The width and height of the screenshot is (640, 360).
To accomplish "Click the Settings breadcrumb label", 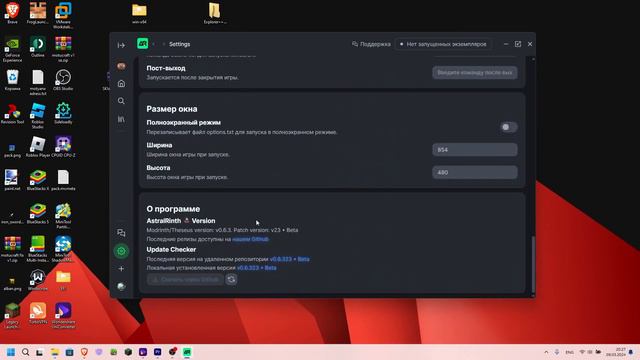I will point(180,44).
